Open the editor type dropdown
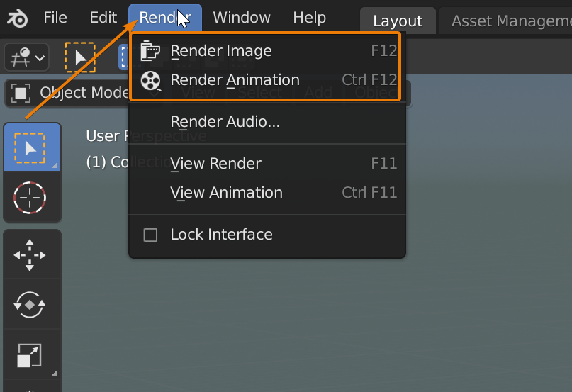The height and width of the screenshot is (392, 572). (x=26, y=57)
